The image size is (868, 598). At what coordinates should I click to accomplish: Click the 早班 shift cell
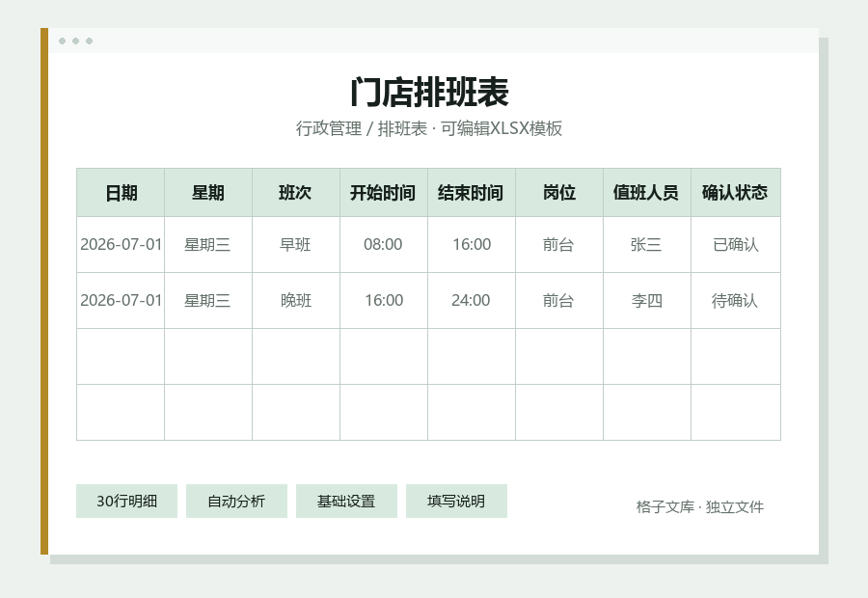(296, 244)
